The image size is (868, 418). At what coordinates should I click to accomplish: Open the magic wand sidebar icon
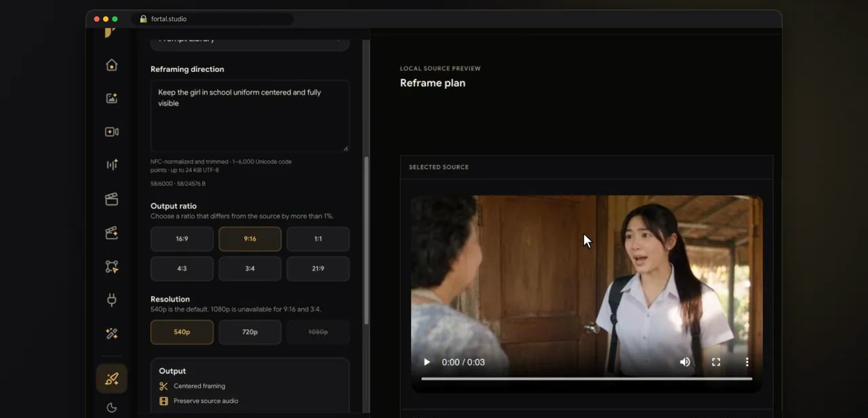coord(112,334)
